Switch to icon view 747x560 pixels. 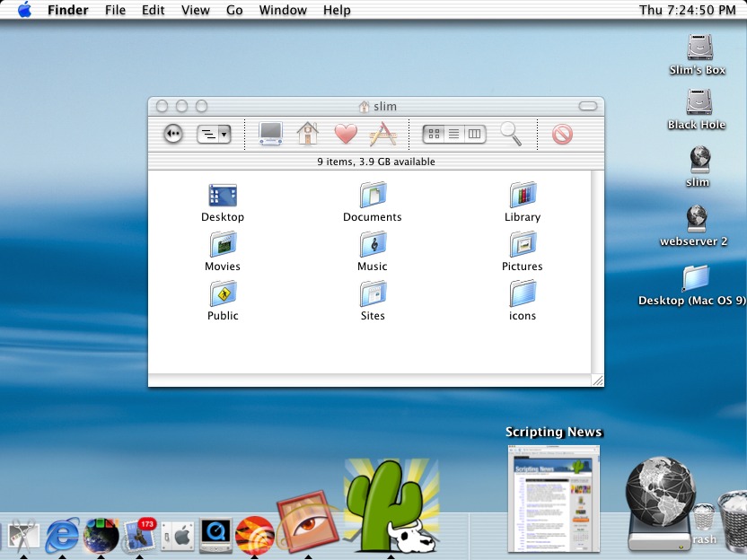[x=435, y=134]
